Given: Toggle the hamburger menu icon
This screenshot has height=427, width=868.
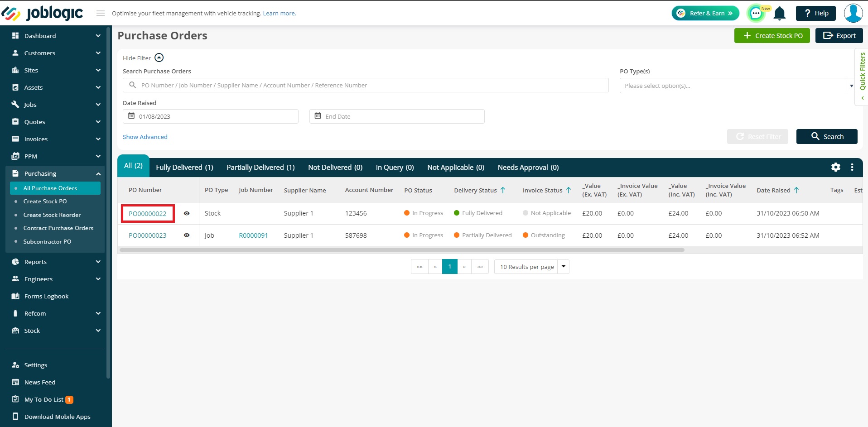Looking at the screenshot, I should point(101,13).
